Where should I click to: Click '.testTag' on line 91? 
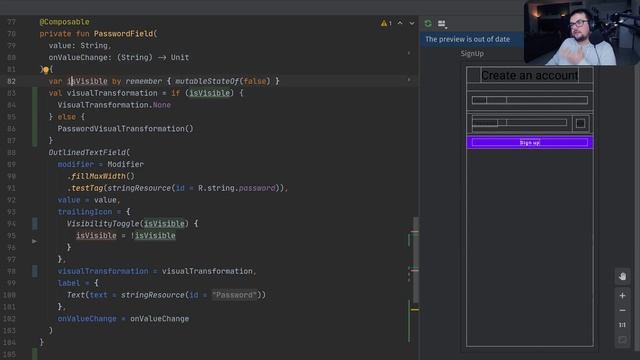[x=85, y=188]
